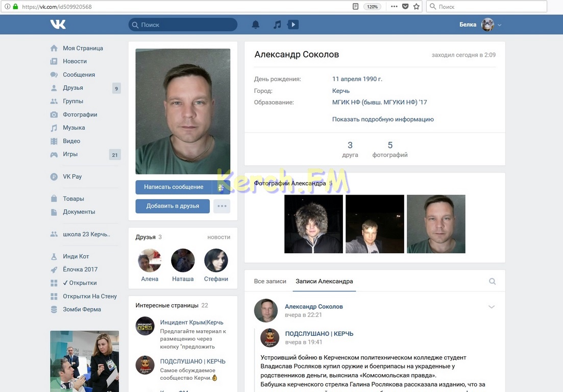
Task: Open the music note icon in header
Action: pos(277,24)
